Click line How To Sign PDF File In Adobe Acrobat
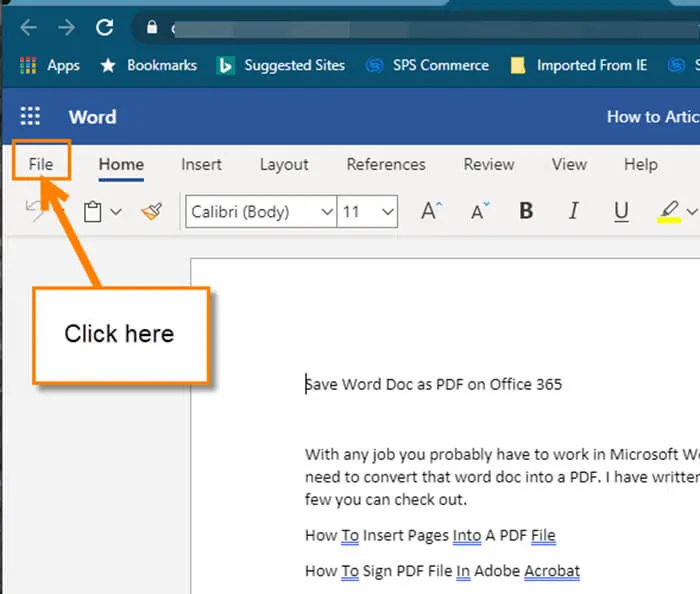 click(x=442, y=571)
